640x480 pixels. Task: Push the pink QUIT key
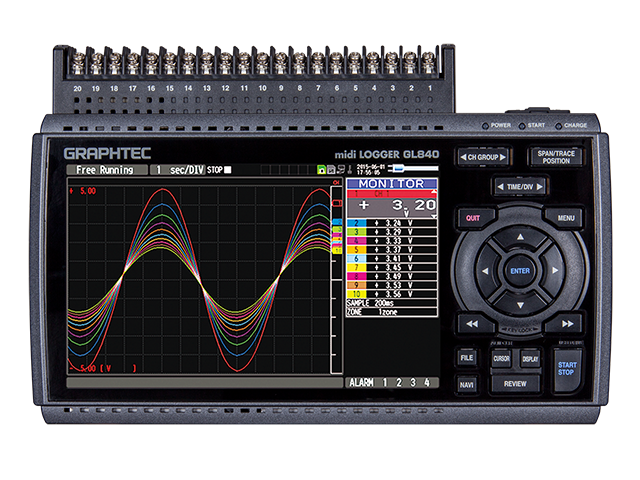(x=473, y=218)
